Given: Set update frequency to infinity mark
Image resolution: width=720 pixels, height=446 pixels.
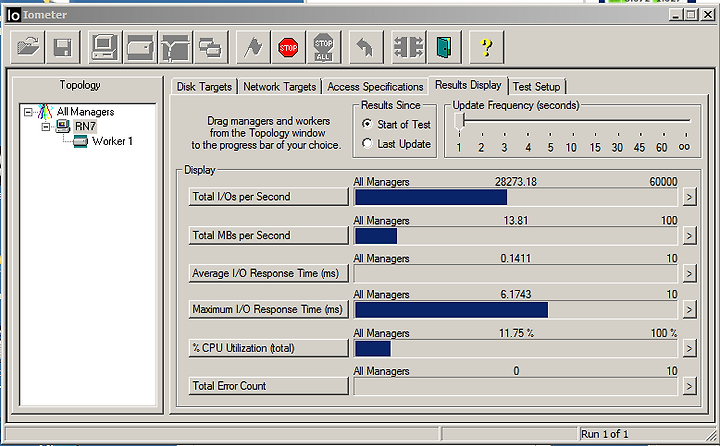Looking at the screenshot, I should click(x=684, y=147).
